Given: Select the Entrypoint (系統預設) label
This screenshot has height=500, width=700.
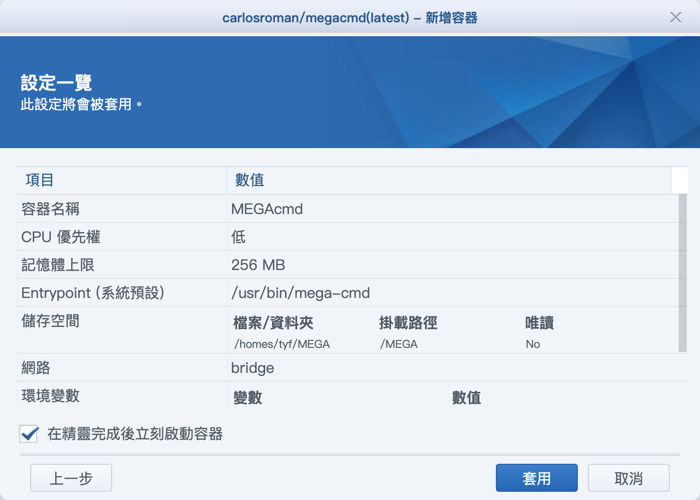Looking at the screenshot, I should [x=93, y=293].
